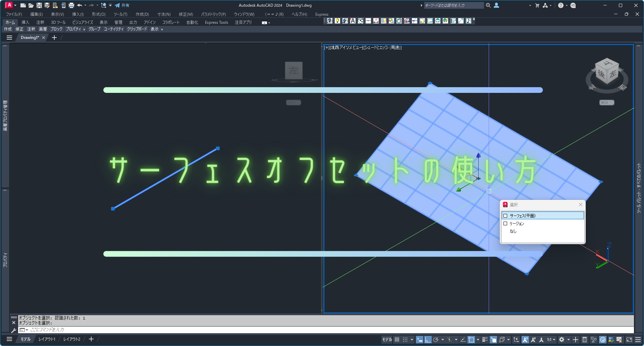Click the Plot printer icon
This screenshot has height=346, width=644.
pos(71,5)
